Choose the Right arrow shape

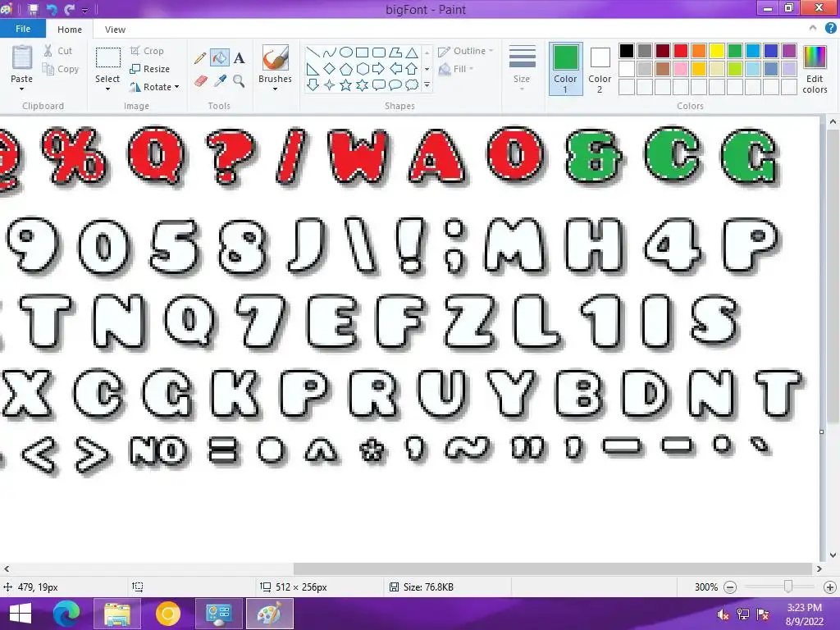coord(379,69)
